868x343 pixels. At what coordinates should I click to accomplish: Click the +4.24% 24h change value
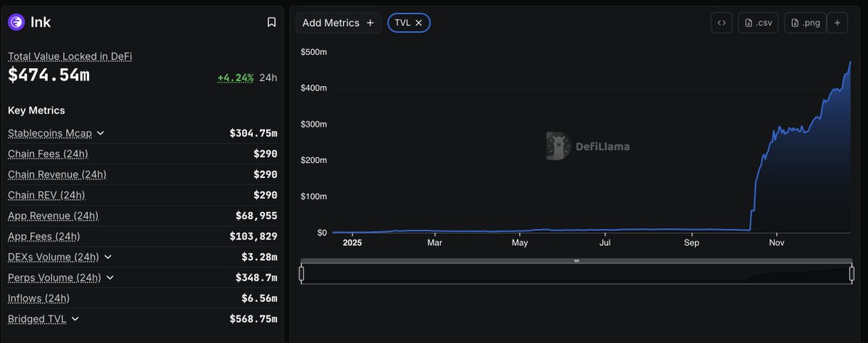(235, 77)
